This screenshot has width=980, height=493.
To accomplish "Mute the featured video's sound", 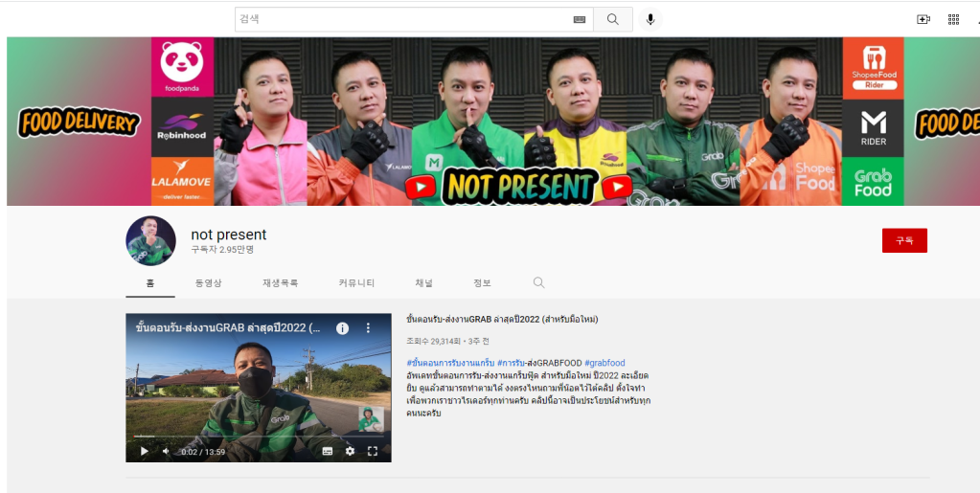I will [x=166, y=451].
